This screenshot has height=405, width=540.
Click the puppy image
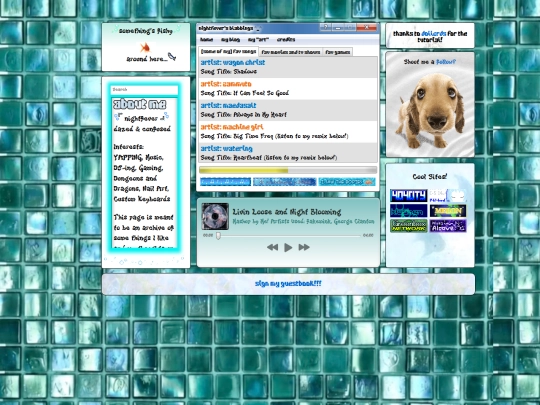pyautogui.click(x=430, y=110)
